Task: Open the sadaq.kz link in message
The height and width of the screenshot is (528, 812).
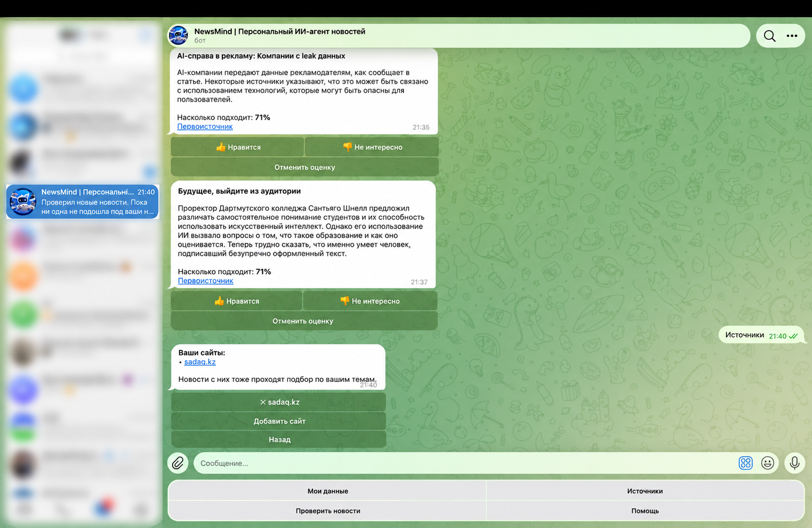Action: tap(200, 362)
